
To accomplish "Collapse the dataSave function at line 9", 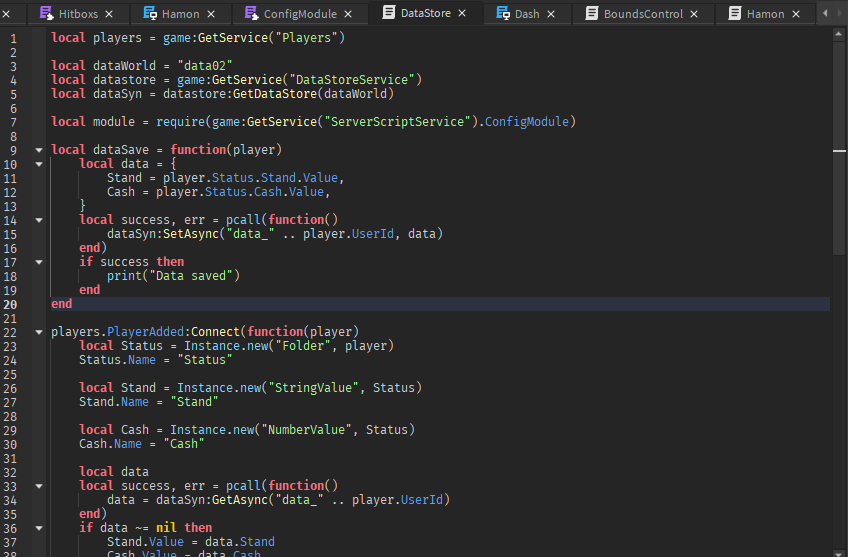I will tap(39, 150).
